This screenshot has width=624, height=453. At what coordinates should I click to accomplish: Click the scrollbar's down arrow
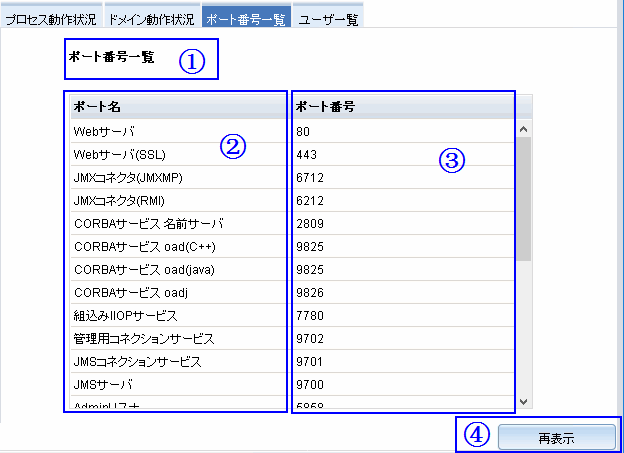(523, 400)
